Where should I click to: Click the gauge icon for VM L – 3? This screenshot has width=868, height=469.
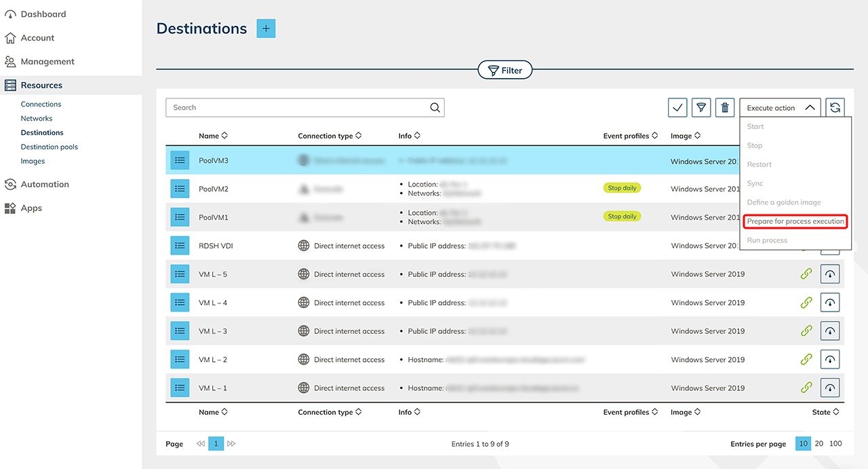coord(830,331)
